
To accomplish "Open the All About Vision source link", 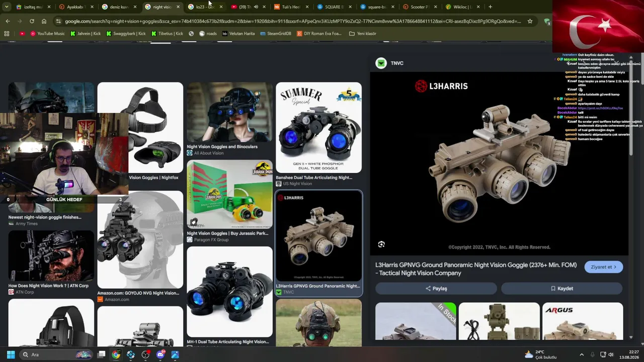I will pyautogui.click(x=205, y=153).
